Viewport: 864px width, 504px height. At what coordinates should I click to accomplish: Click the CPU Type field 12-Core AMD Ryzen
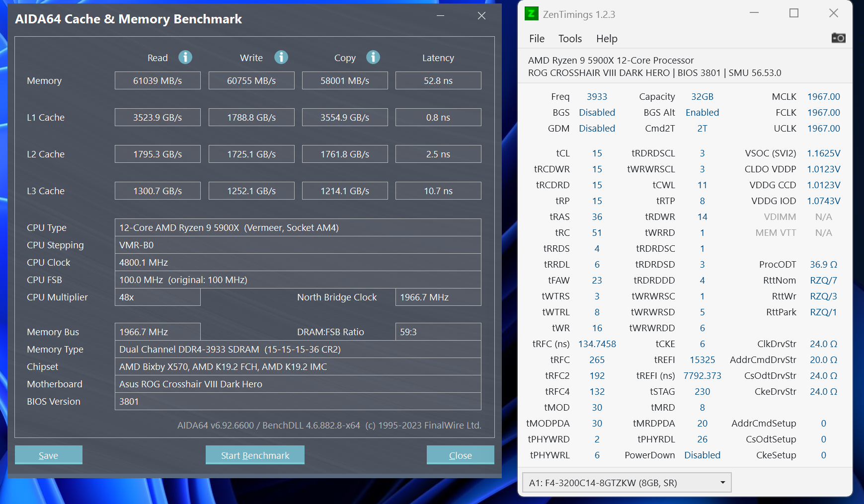(298, 227)
